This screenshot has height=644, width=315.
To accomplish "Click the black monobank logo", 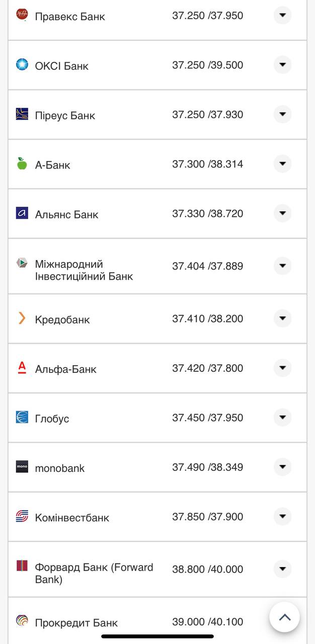I will [21, 467].
